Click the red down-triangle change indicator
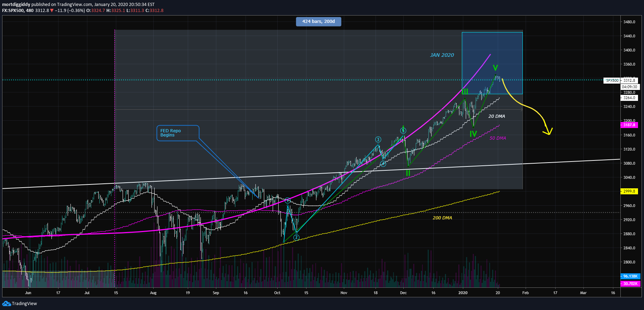This screenshot has width=644, height=310. pos(52,11)
